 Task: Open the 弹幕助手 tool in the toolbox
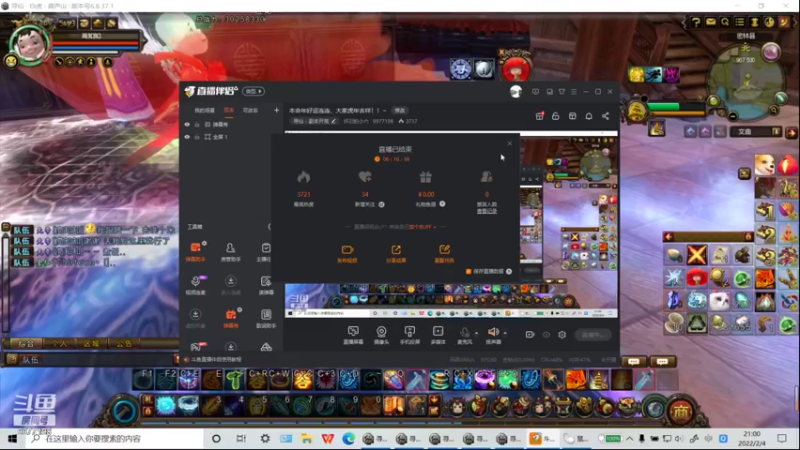(195, 252)
